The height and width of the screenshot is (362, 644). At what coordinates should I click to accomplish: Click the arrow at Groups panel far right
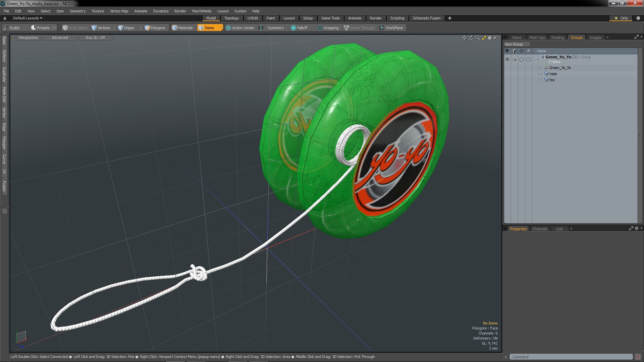[641, 37]
